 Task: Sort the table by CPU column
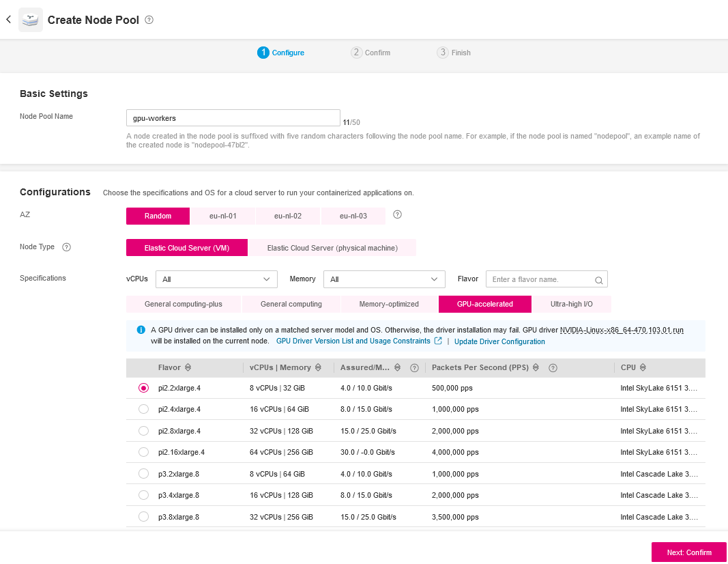[643, 367]
